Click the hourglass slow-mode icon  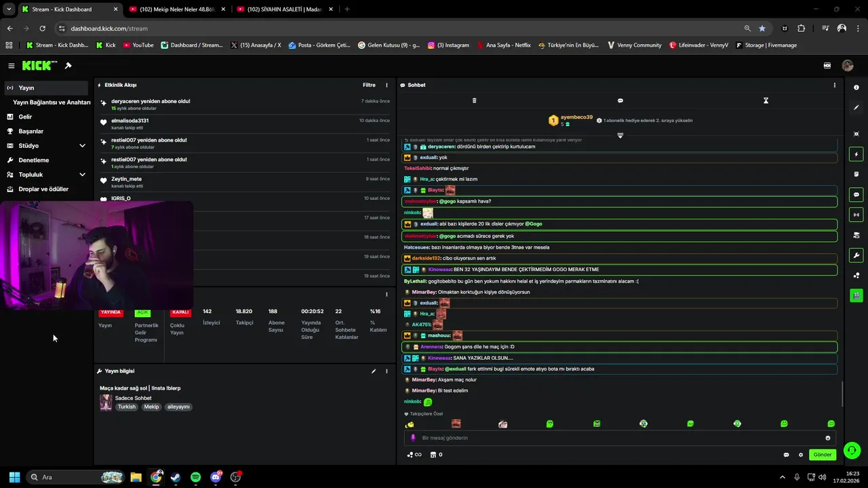[x=766, y=100]
